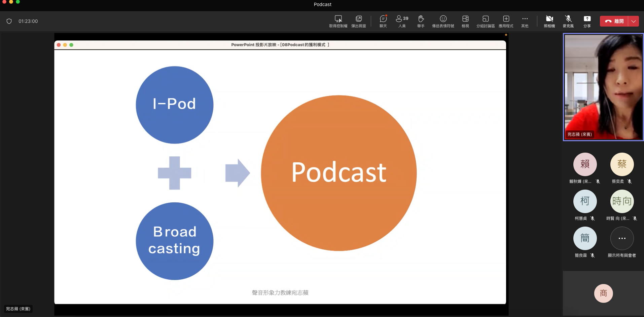This screenshot has width=644, height=317.
Task: Show all participants (顯示所有與會者)
Action: coord(622,238)
